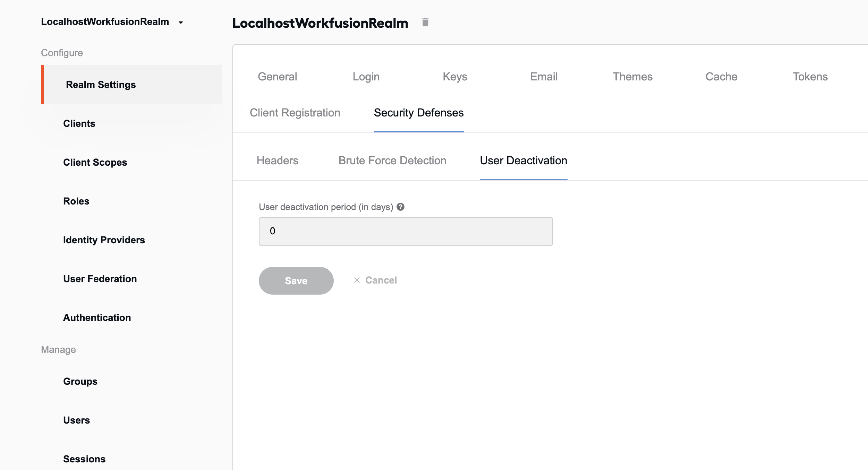Navigate to User Federation
Screen dimensions: 868x470
100,279
